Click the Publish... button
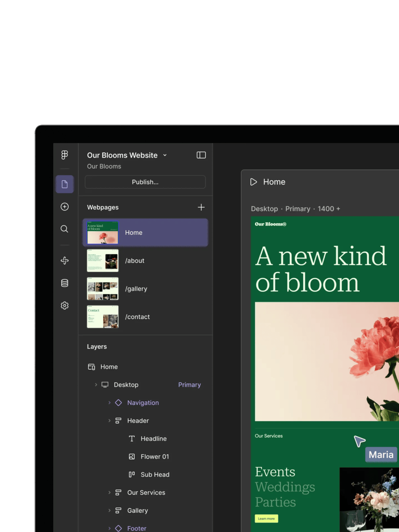This screenshot has width=399, height=532. click(145, 182)
